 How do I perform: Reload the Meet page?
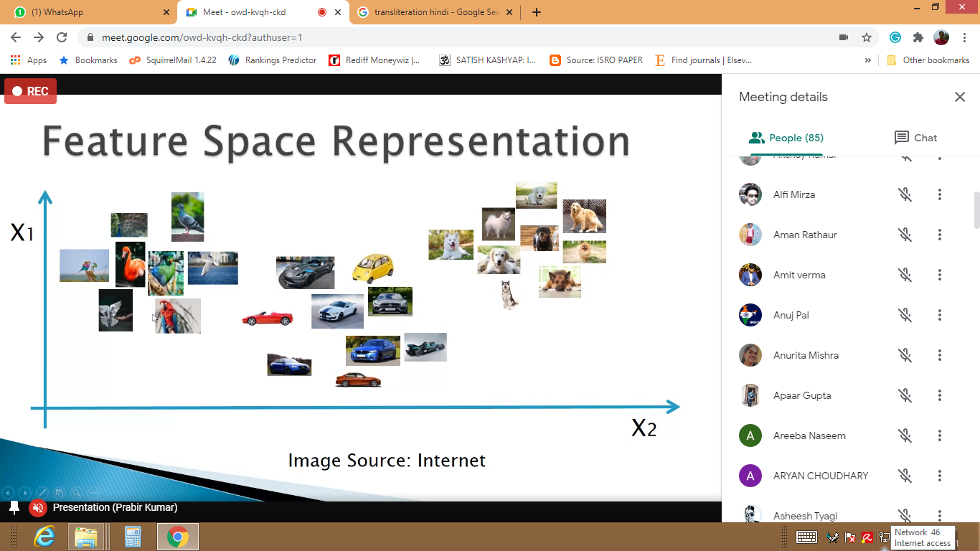pyautogui.click(x=62, y=37)
